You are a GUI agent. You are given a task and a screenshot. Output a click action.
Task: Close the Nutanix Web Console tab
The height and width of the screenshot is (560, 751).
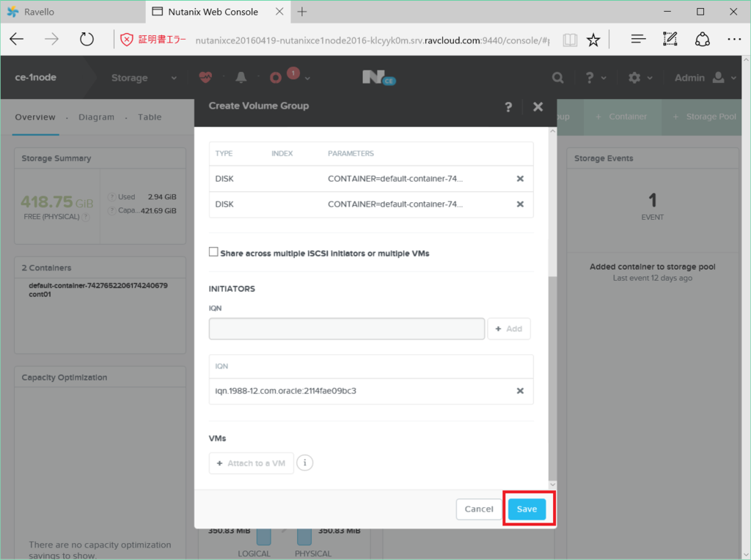click(279, 12)
